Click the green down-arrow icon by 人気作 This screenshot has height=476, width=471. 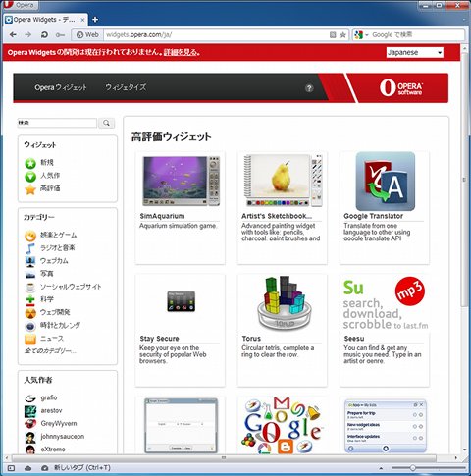pos(30,177)
